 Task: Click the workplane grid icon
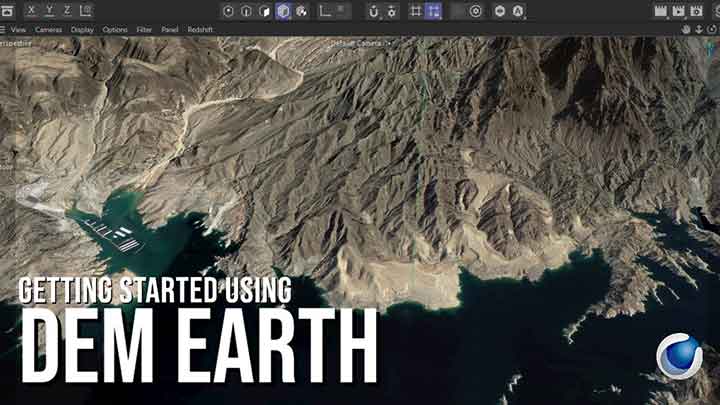point(416,11)
